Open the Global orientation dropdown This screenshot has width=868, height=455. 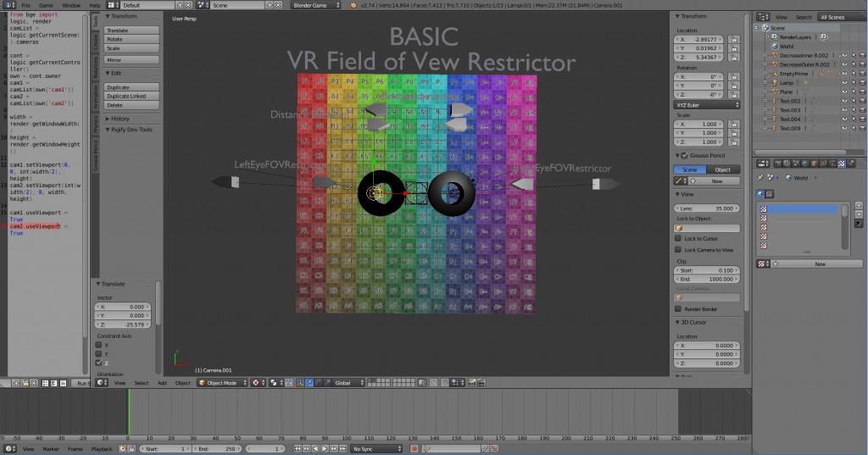(x=348, y=382)
